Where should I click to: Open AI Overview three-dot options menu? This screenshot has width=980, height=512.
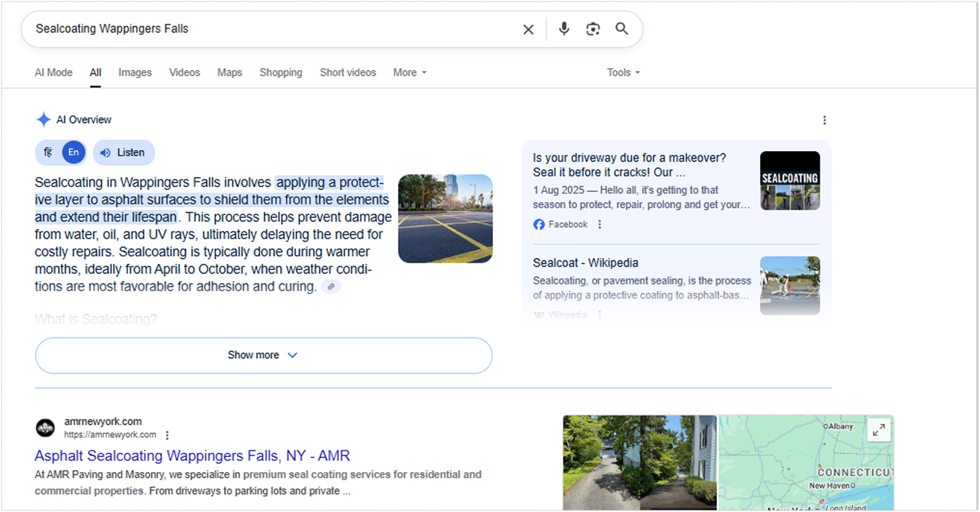pos(824,120)
